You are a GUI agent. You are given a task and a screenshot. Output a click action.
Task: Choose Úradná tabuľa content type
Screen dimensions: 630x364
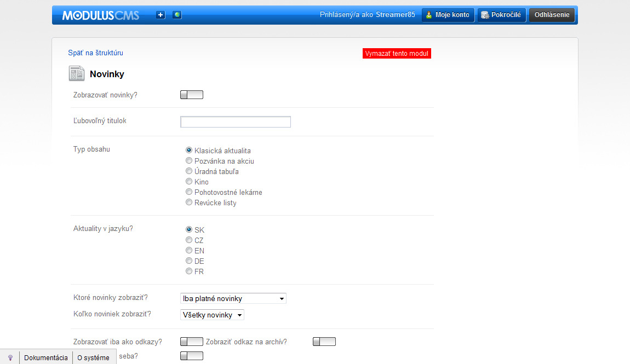pos(189,171)
